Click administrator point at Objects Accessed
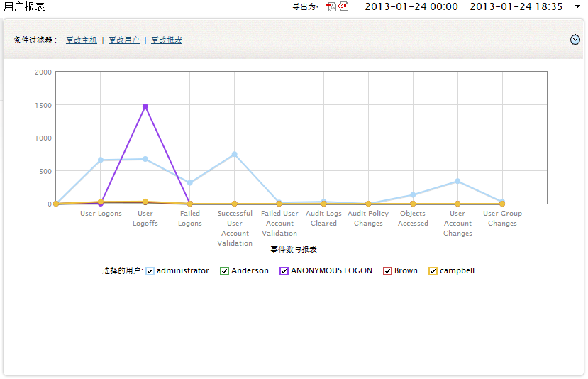Viewport: 588px width, 379px height. click(413, 194)
